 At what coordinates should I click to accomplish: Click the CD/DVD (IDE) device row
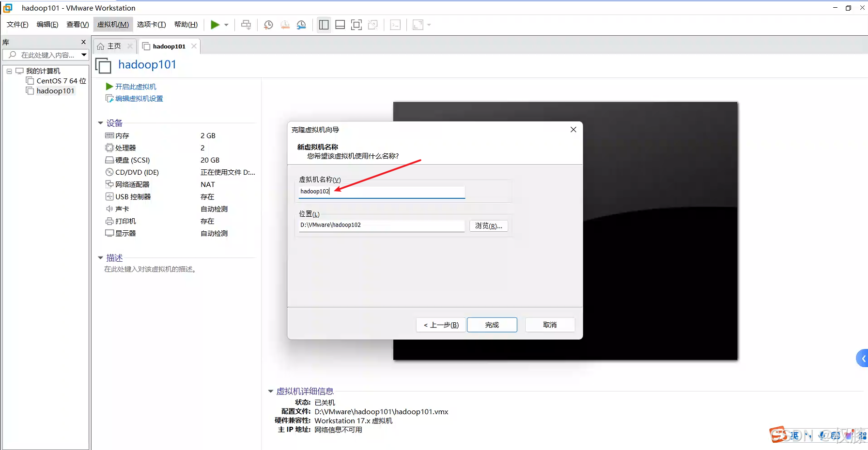pos(179,172)
